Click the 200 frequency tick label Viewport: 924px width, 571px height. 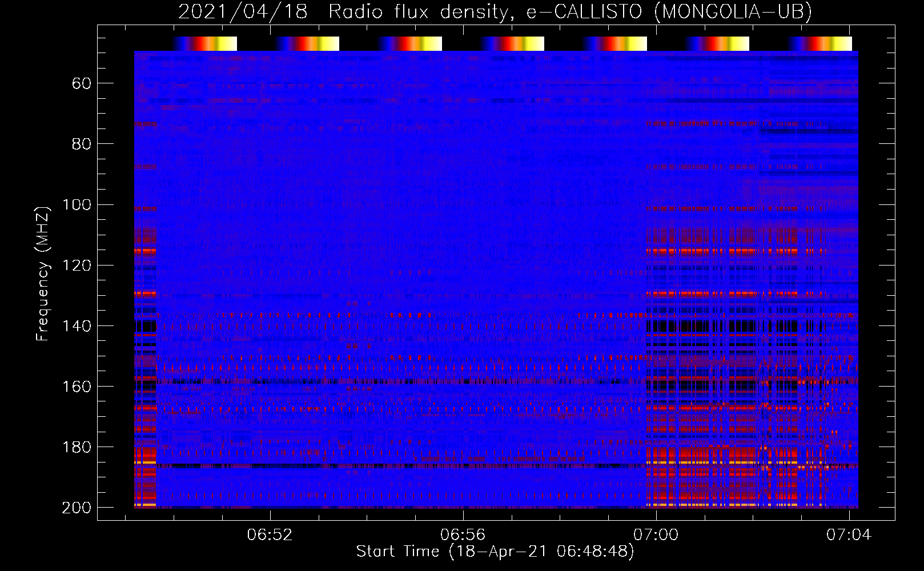[77, 507]
